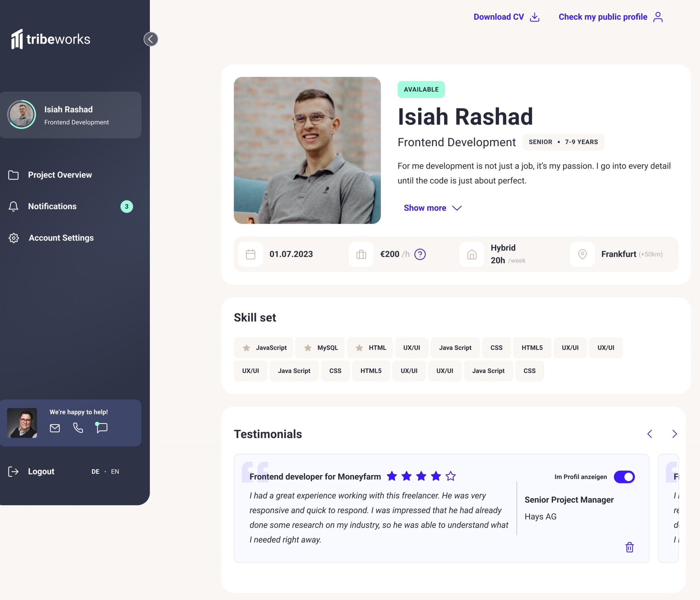Image resolution: width=700 pixels, height=600 pixels.
Task: Switch language to EN
Action: 115,472
